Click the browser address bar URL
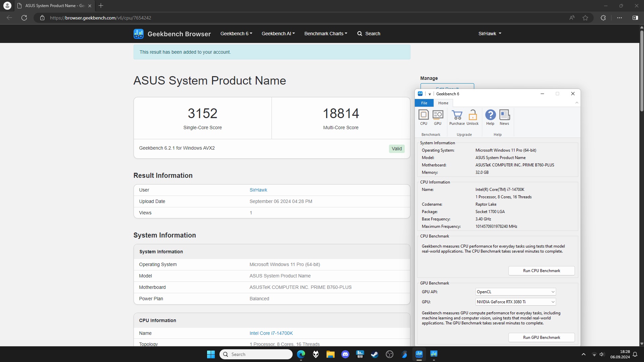Viewport: 644px width, 362px height. (101, 18)
